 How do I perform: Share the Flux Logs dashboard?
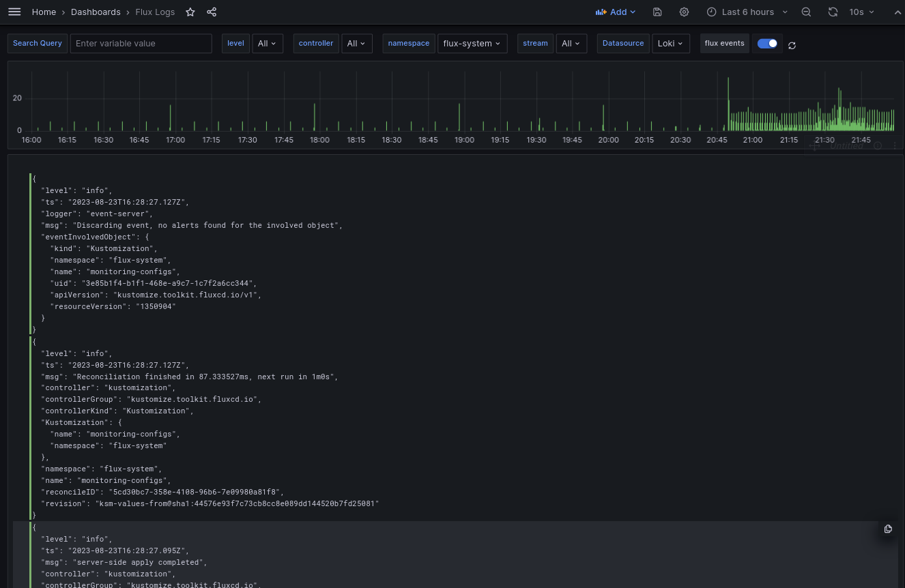212,12
